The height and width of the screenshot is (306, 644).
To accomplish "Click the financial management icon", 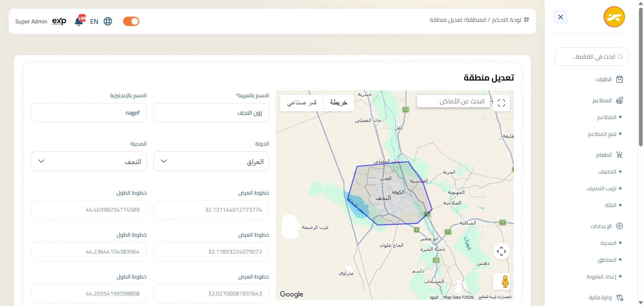I will coord(620,298).
